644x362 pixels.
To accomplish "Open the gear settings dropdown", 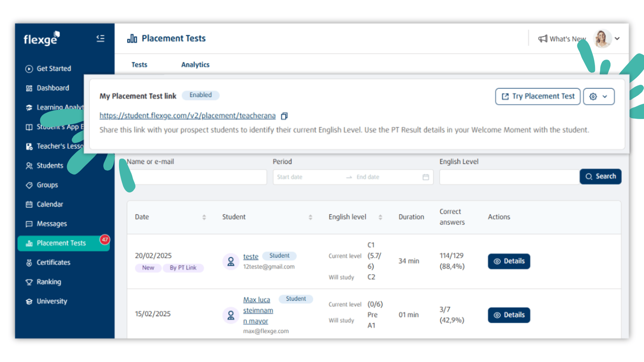I will click(x=599, y=97).
